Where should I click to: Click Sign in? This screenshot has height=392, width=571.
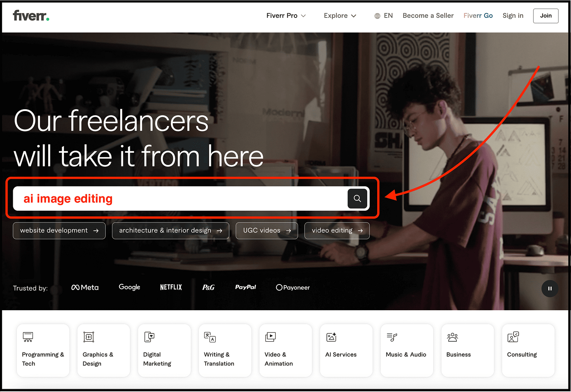click(x=513, y=16)
